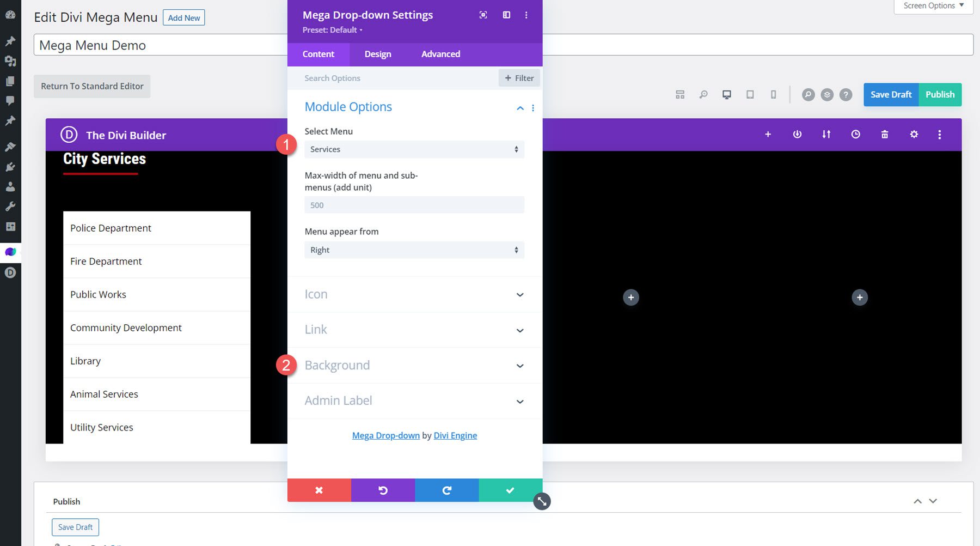980x546 pixels.
Task: Open the section history clock icon
Action: pyautogui.click(x=855, y=134)
